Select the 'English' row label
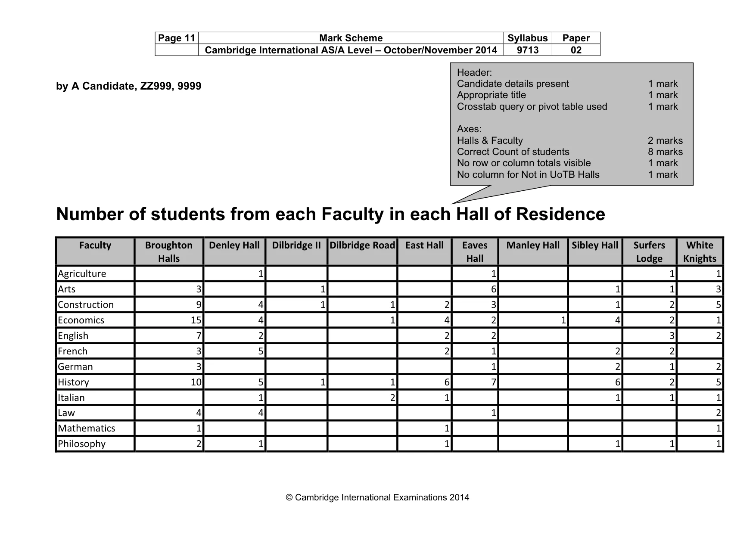This screenshot has width=756, height=534. click(73, 336)
